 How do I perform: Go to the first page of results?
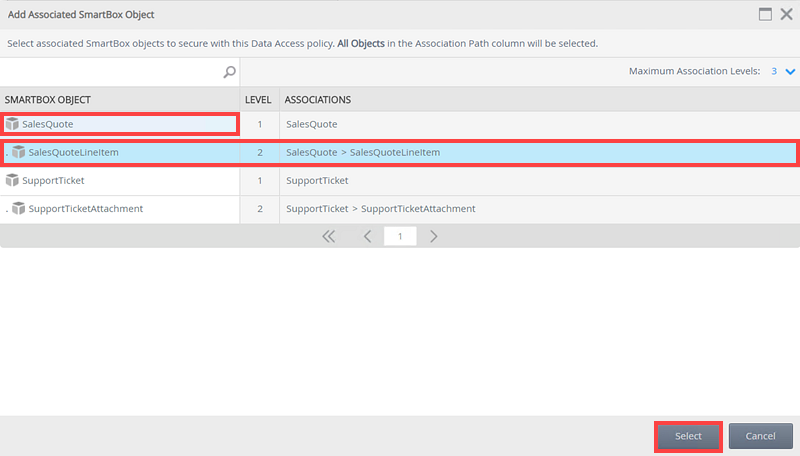[x=328, y=237]
